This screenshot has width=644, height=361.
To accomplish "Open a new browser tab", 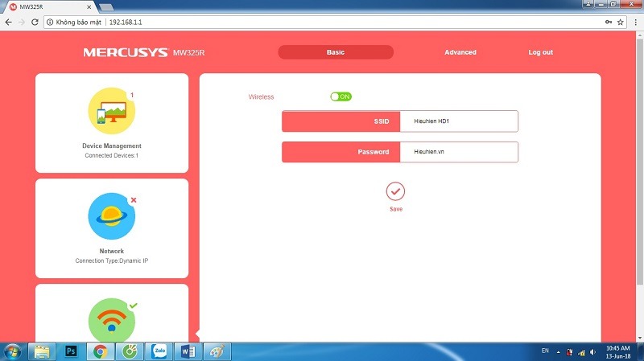I will (x=106, y=7).
